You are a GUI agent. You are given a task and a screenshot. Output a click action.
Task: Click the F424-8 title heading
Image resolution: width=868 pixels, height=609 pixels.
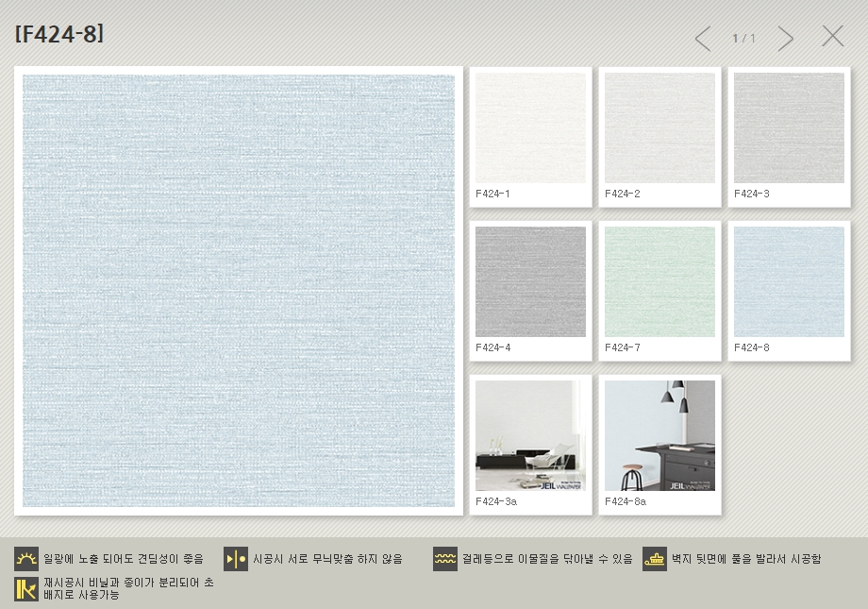tap(59, 34)
